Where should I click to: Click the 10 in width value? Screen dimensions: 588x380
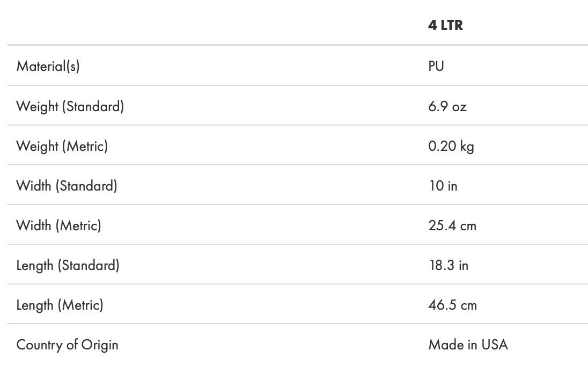click(443, 186)
